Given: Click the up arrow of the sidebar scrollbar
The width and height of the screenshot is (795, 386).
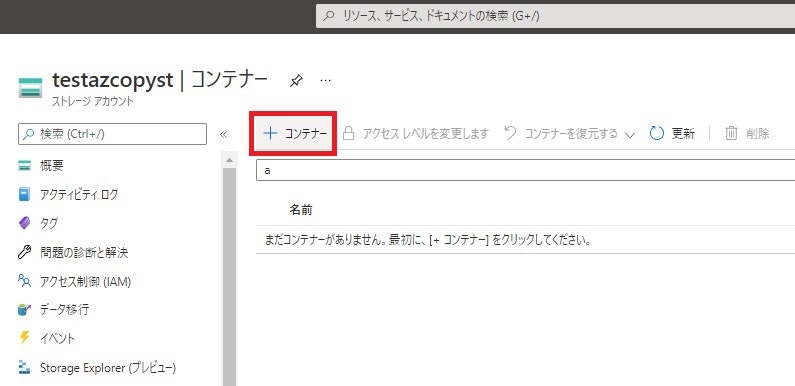Looking at the screenshot, I should coord(229,160).
